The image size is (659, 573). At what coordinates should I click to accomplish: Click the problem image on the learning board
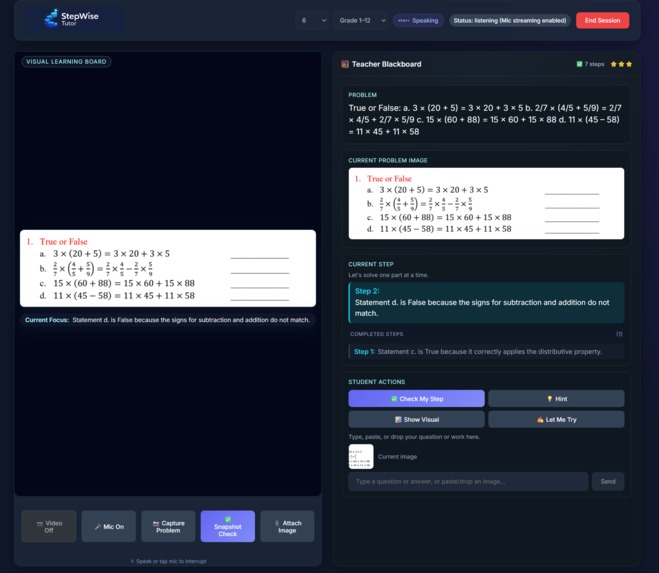pos(168,268)
